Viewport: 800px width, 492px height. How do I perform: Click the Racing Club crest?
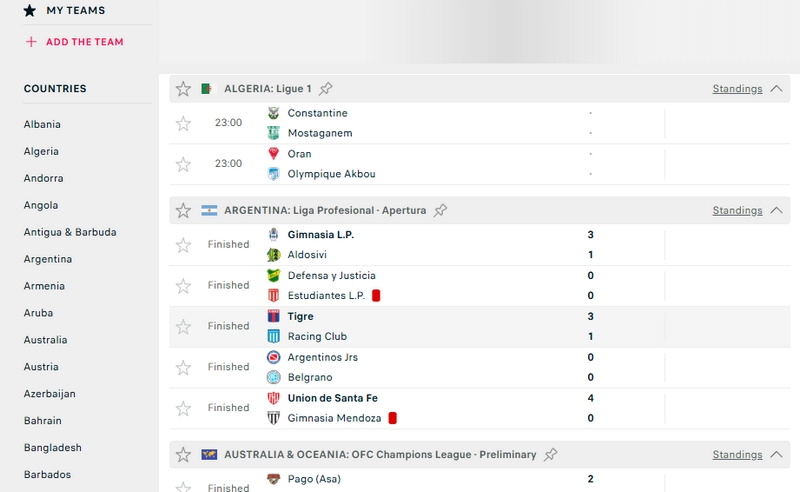[x=274, y=337]
